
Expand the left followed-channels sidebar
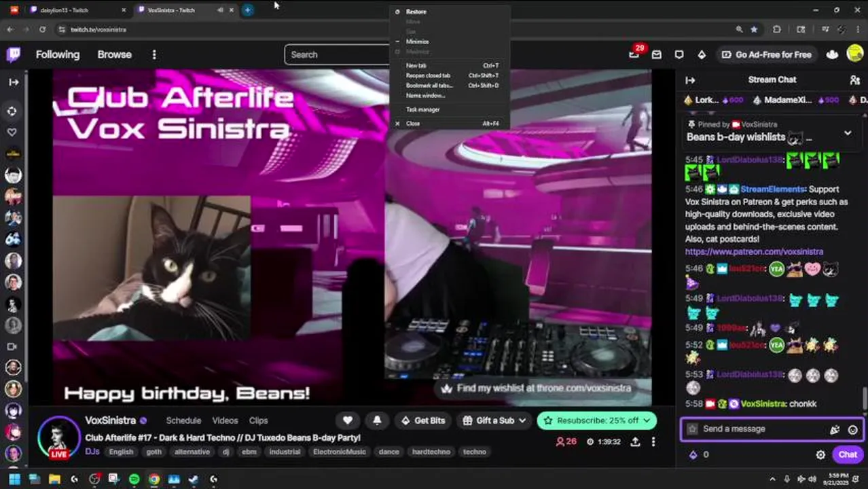(x=14, y=81)
